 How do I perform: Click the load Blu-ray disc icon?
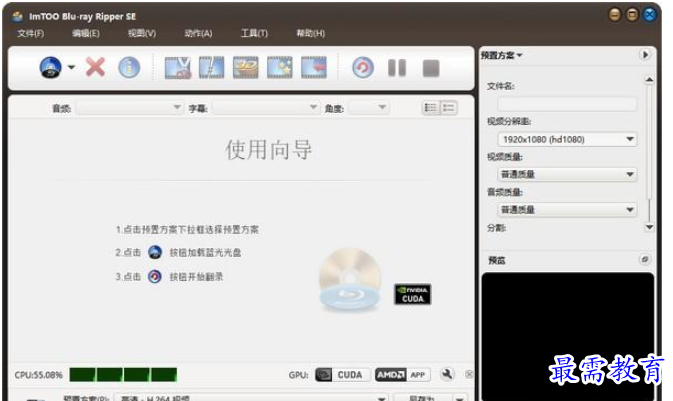[x=51, y=67]
